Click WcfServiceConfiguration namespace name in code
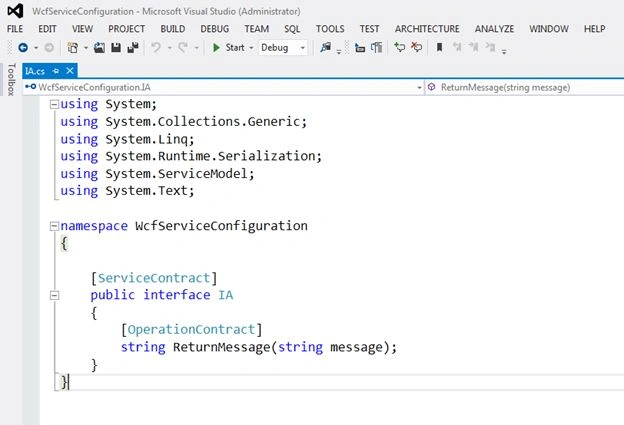The image size is (624, 425). [221, 226]
